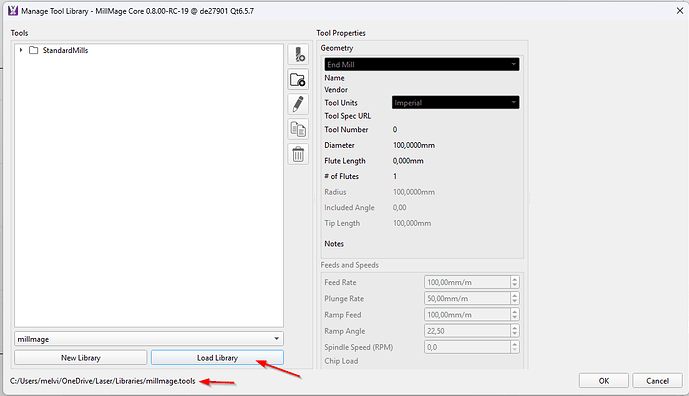689x396 pixels.
Task: Select the StandardMills tree entry
Action: point(65,50)
